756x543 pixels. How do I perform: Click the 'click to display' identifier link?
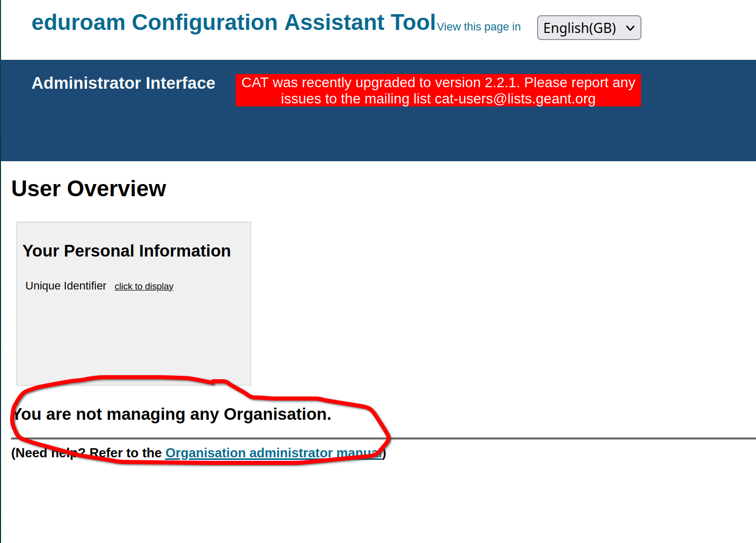(144, 286)
